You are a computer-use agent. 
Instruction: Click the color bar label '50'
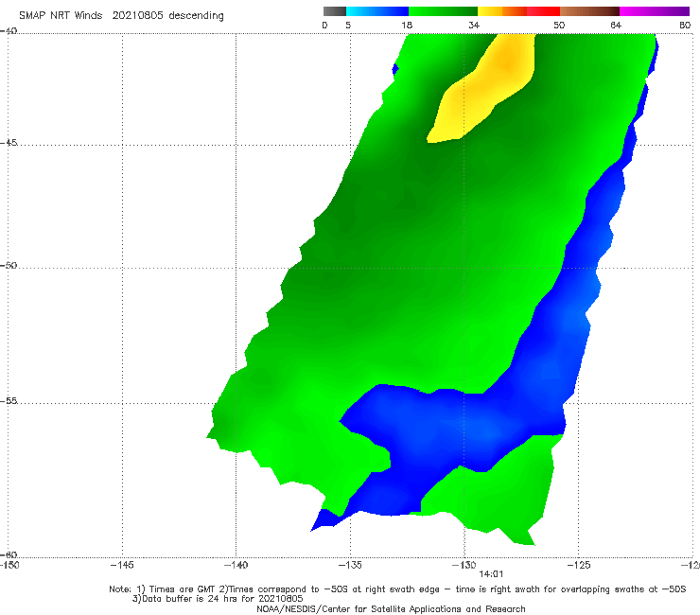[x=559, y=26]
